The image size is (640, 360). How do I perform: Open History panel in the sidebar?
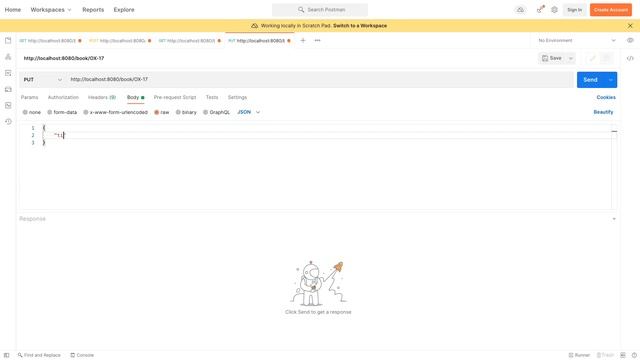8,122
